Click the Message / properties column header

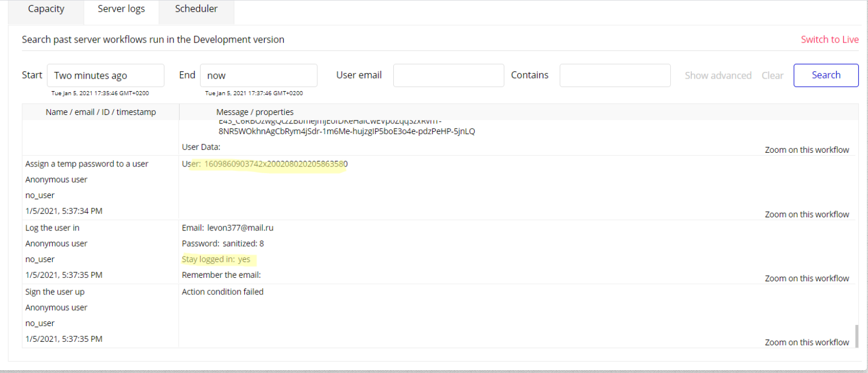(x=255, y=112)
